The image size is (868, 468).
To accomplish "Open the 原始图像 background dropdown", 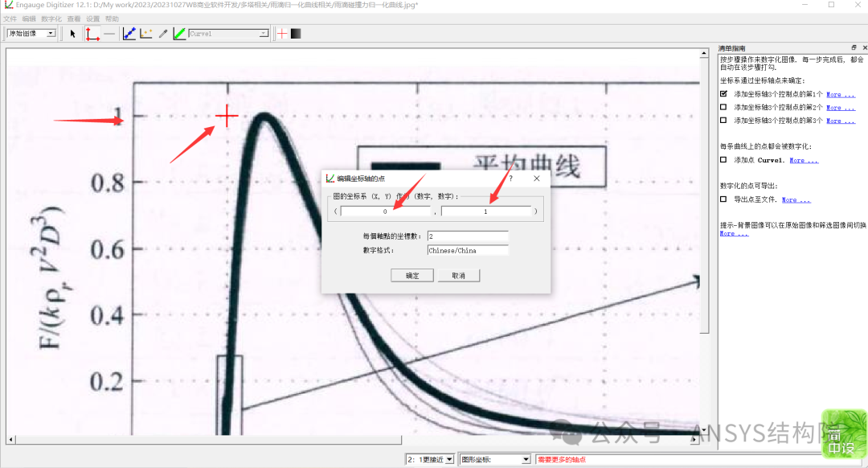I will pos(31,34).
